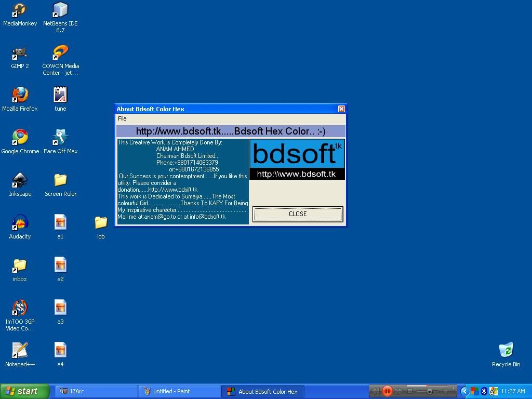Select the Recycle Bin icon
Image resolution: width=532 pixels, height=399 pixels.
pyautogui.click(x=506, y=351)
